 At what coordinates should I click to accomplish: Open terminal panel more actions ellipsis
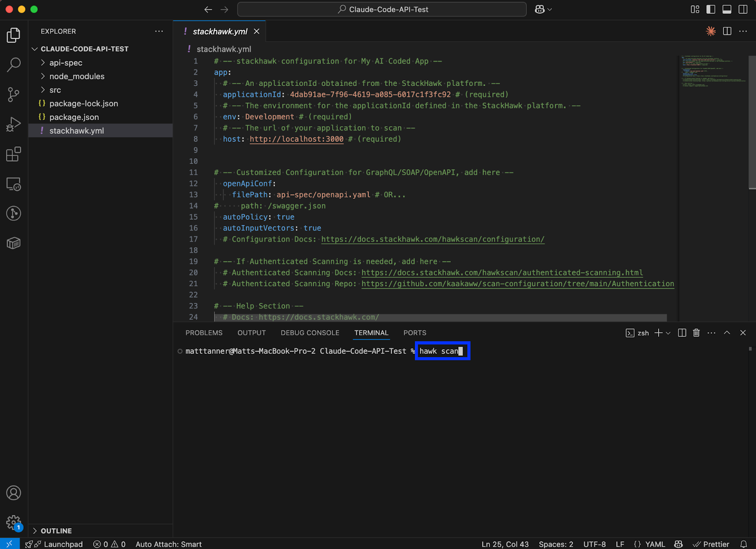tap(711, 333)
